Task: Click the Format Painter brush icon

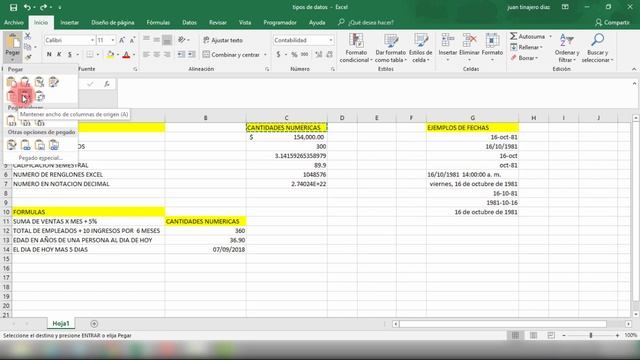Action: tap(28, 57)
